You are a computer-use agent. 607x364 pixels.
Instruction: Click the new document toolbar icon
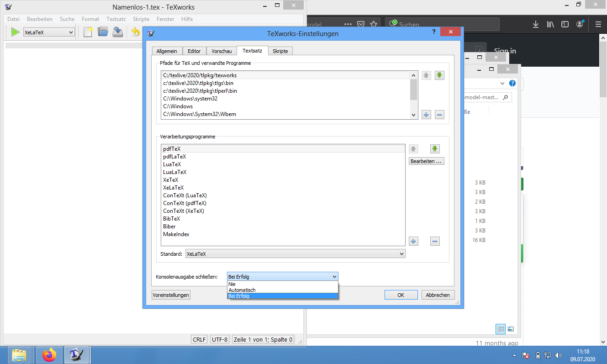click(88, 32)
